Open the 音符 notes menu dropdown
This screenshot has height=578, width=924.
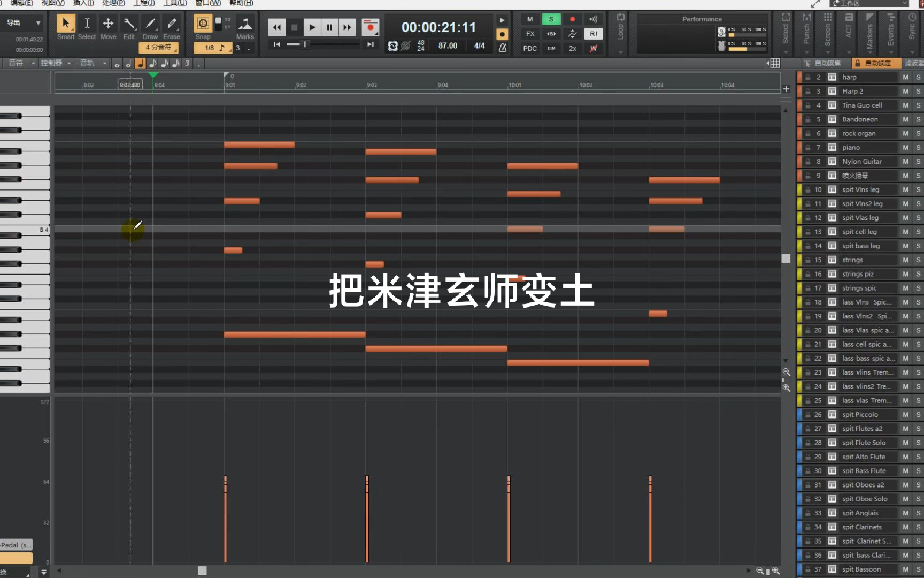(x=21, y=63)
